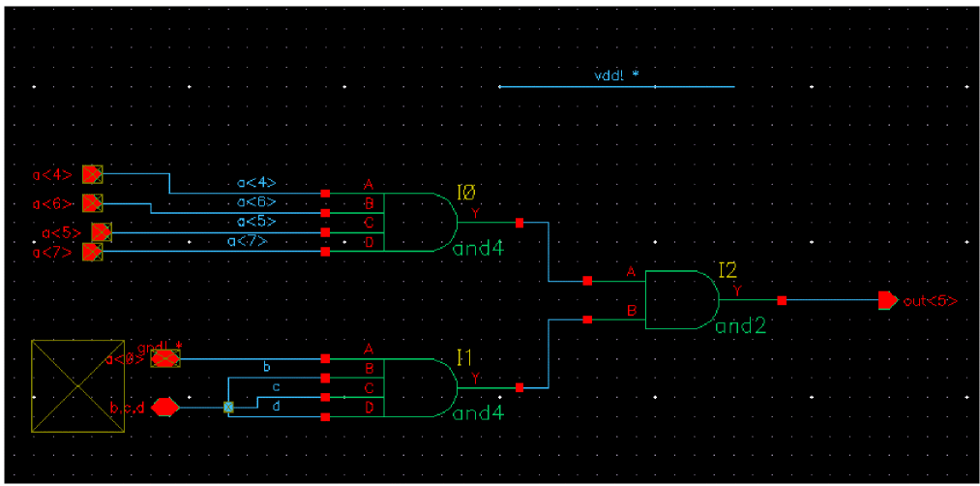Select terminal B square of gate I2

pos(587,319)
